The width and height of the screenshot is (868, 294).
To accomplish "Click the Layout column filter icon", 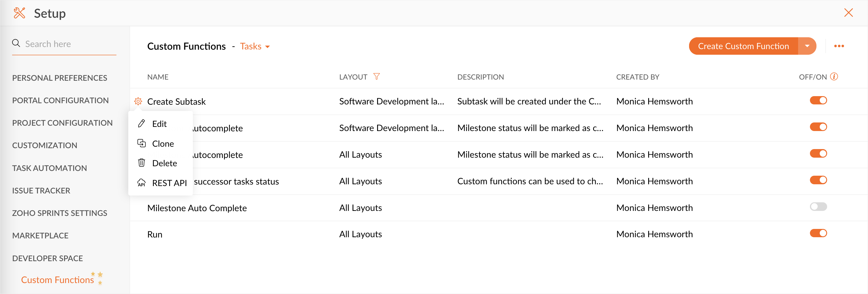I will [377, 77].
